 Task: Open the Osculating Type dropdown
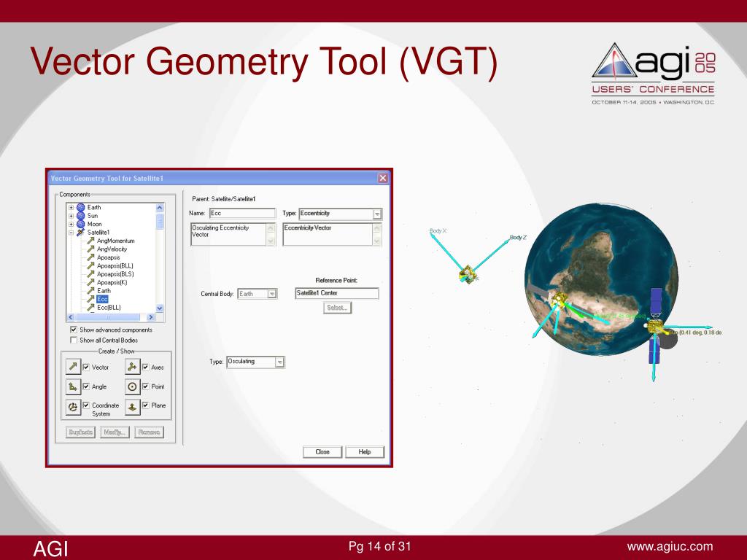280,362
